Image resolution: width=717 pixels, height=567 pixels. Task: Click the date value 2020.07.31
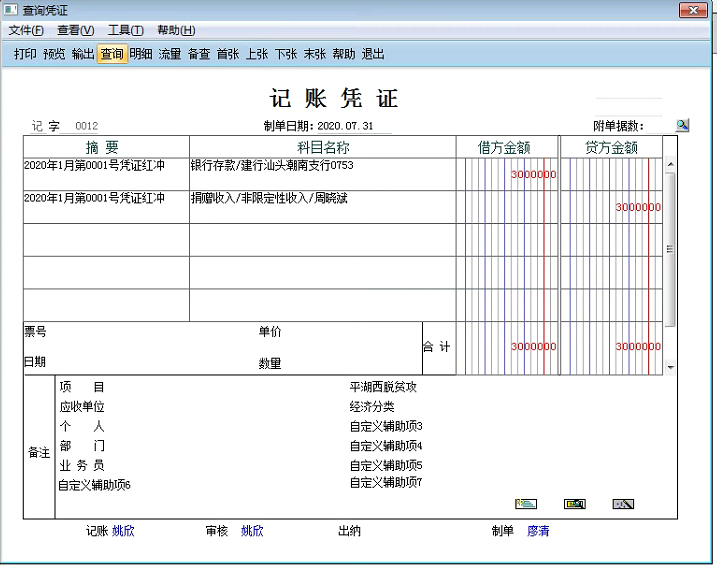(345, 126)
